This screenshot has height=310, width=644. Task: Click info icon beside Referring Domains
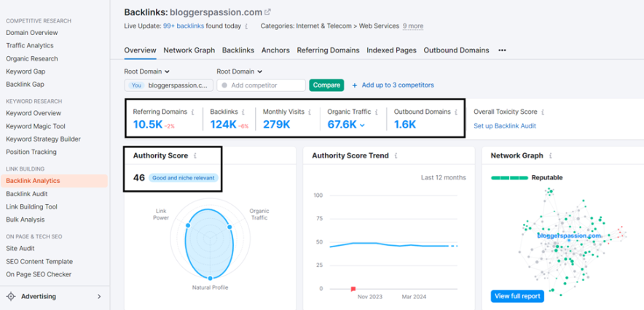pos(192,112)
